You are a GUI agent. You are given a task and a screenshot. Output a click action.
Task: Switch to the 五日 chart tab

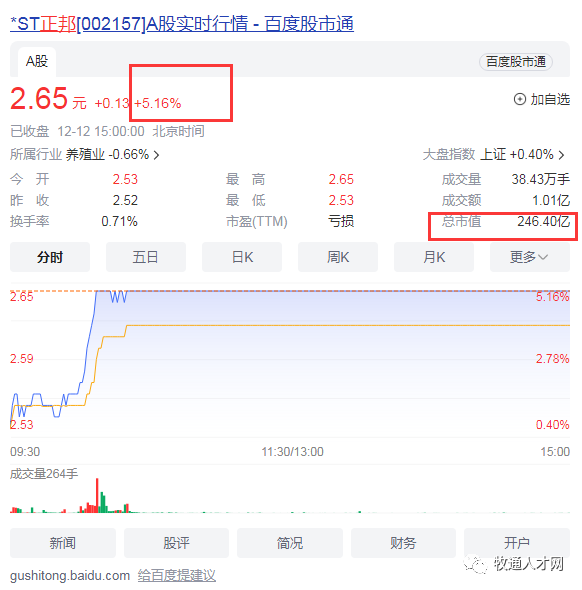pyautogui.click(x=146, y=257)
